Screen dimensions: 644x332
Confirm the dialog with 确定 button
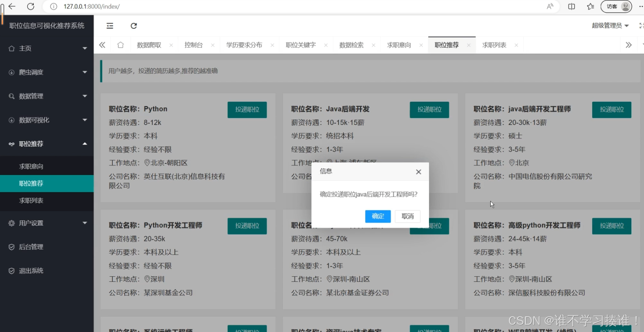[x=378, y=216]
